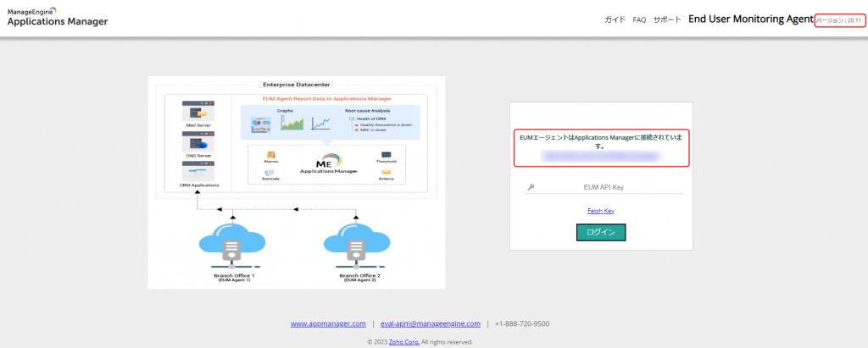The height and width of the screenshot is (348, 868).
Task: Click the ログイン button
Action: pos(601,232)
